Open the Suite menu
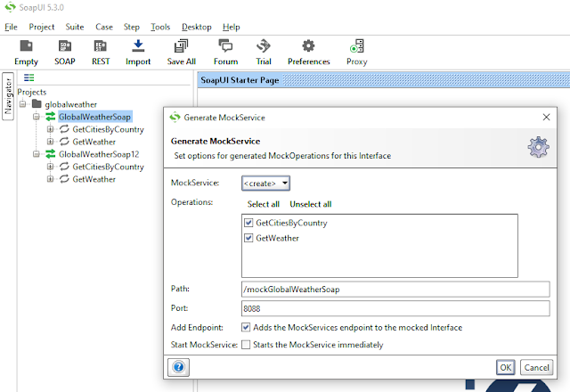Screen dimensions: 570x392 pos(75,27)
